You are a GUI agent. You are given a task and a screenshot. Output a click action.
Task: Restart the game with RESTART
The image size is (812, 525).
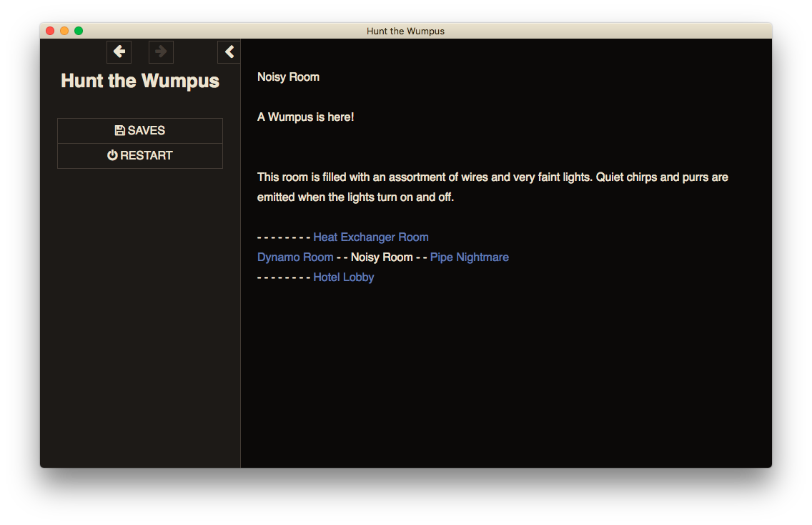(x=140, y=155)
